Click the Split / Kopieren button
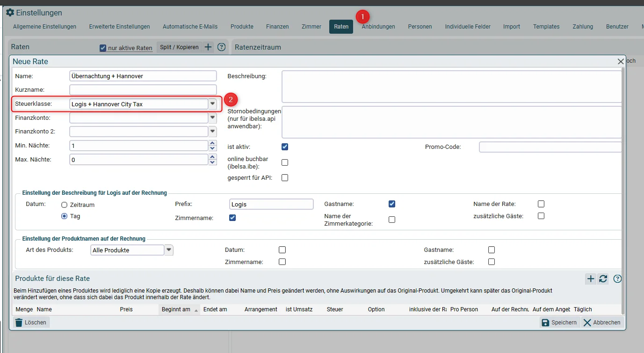The height and width of the screenshot is (353, 644). (179, 47)
